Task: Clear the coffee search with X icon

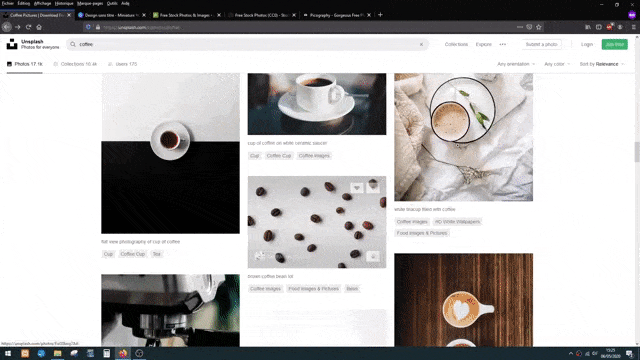Action: [421, 44]
